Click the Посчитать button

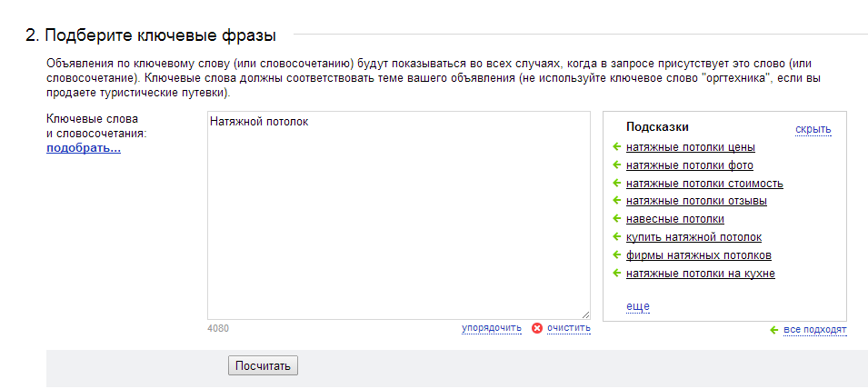(x=263, y=365)
